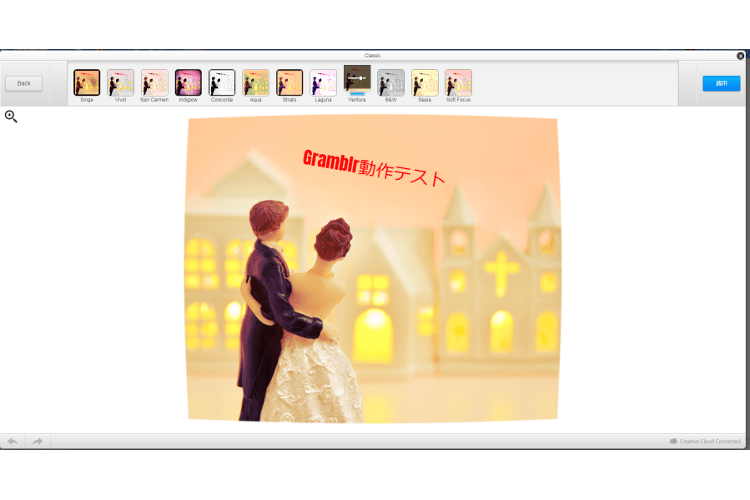Apply the B&W filter
This screenshot has width=750, height=500.
coord(391,82)
